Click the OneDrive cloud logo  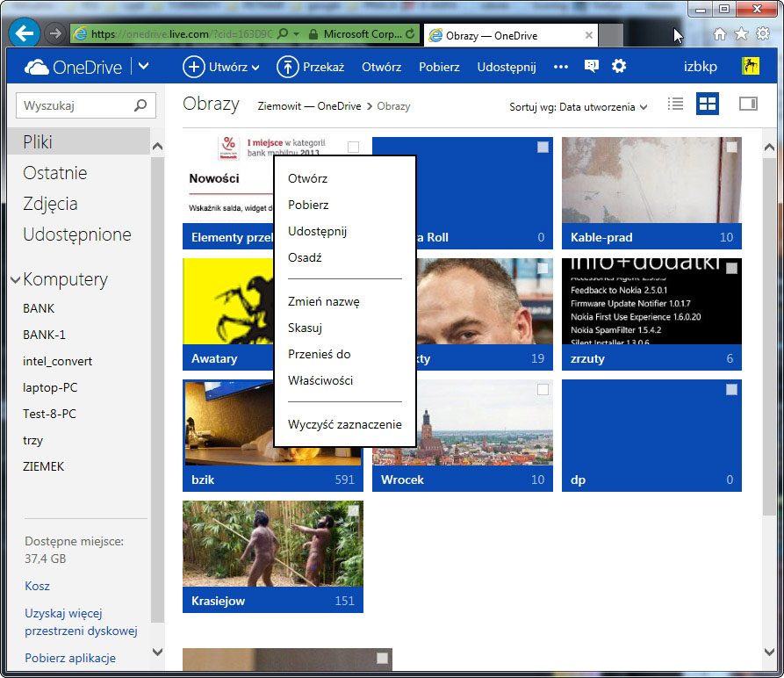pyautogui.click(x=37, y=67)
